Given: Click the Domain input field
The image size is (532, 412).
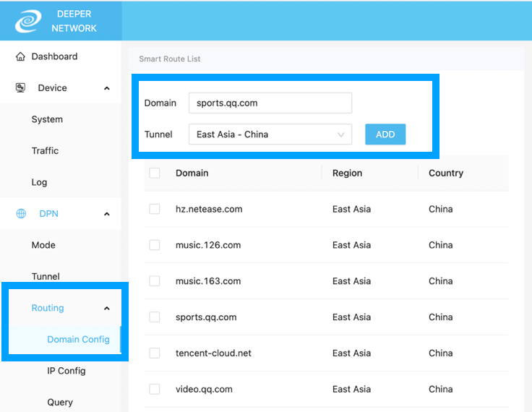Looking at the screenshot, I should [x=270, y=103].
